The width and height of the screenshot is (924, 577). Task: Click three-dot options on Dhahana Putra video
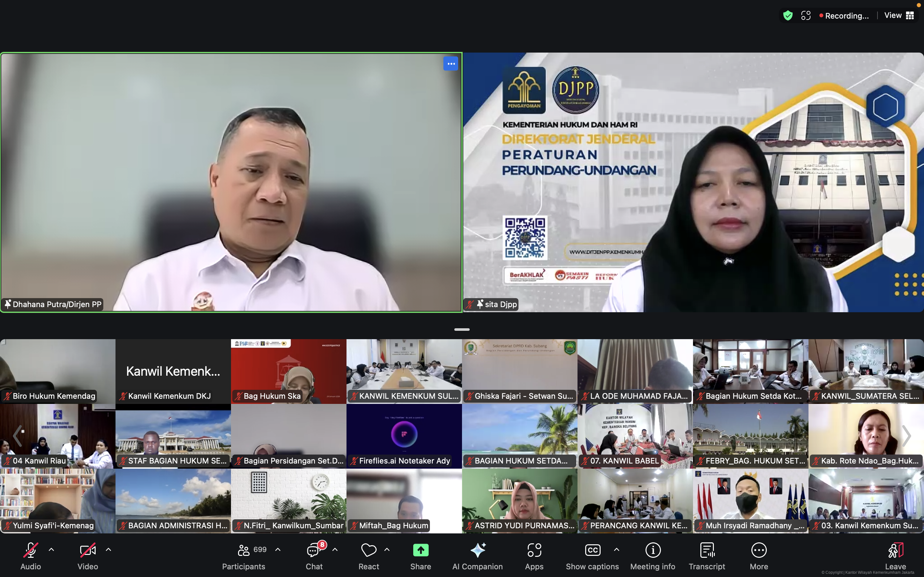click(x=450, y=64)
